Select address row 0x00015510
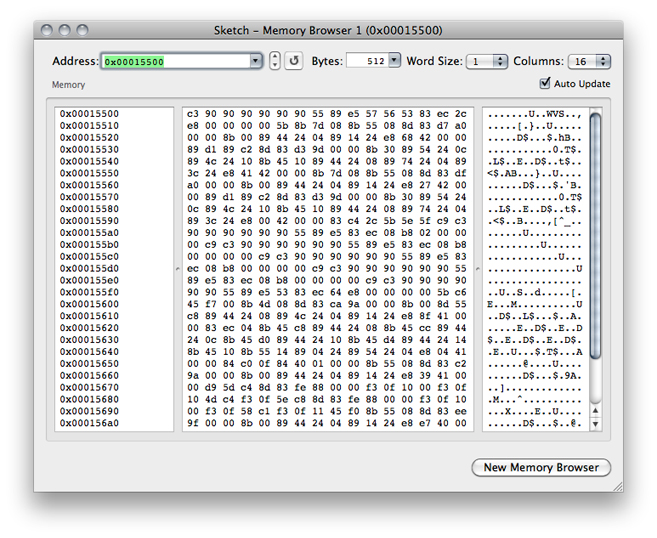 (89, 126)
